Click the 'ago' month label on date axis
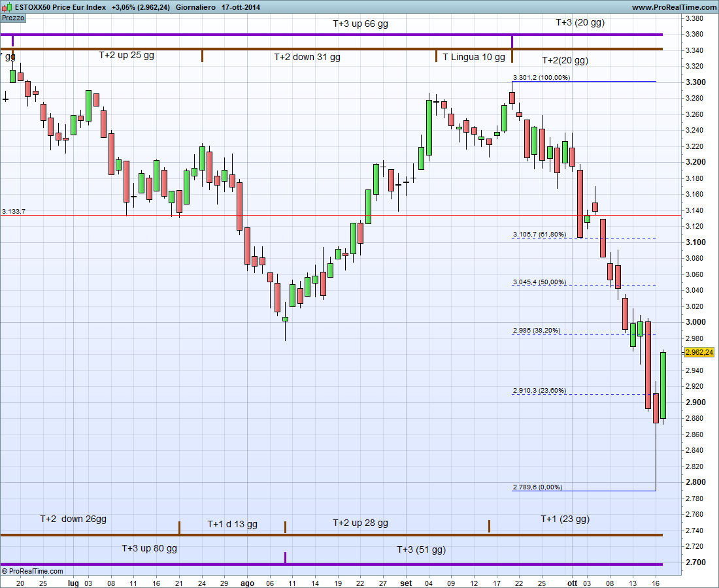This screenshot has width=719, height=588. tap(247, 583)
